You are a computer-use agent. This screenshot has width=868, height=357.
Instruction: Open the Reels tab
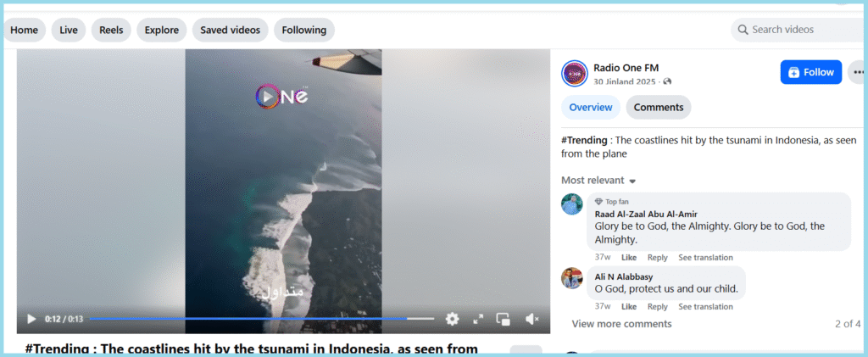tap(111, 30)
